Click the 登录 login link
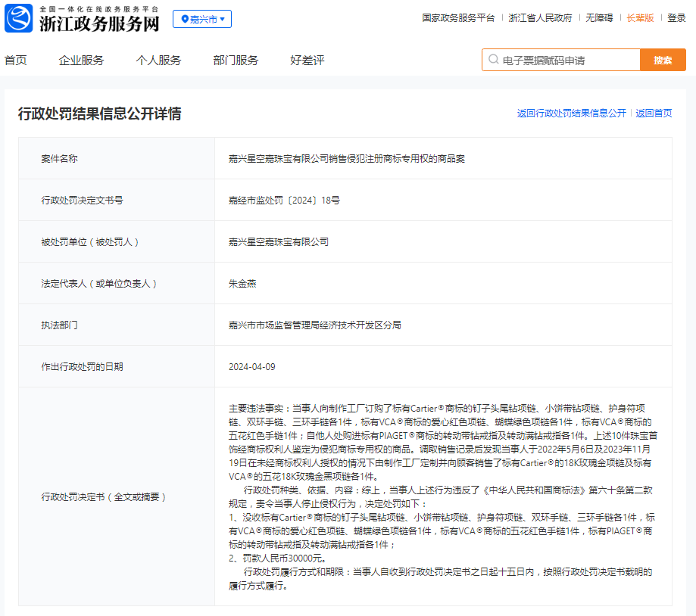696x616 pixels. click(676, 17)
